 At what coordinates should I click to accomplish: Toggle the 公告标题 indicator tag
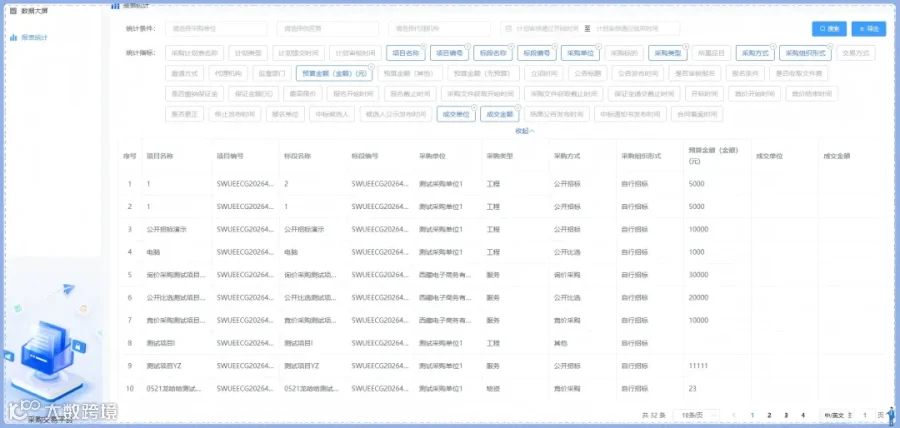coord(587,73)
